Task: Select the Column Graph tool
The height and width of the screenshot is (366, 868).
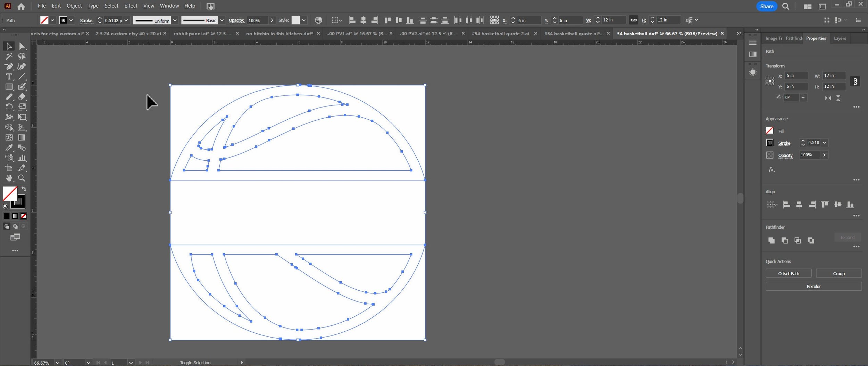Action: coord(22,158)
